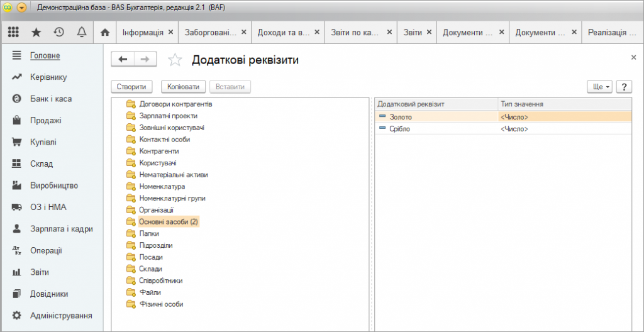Open the History clock icon
Image resolution: width=644 pixels, height=332 pixels.
pyautogui.click(x=58, y=32)
